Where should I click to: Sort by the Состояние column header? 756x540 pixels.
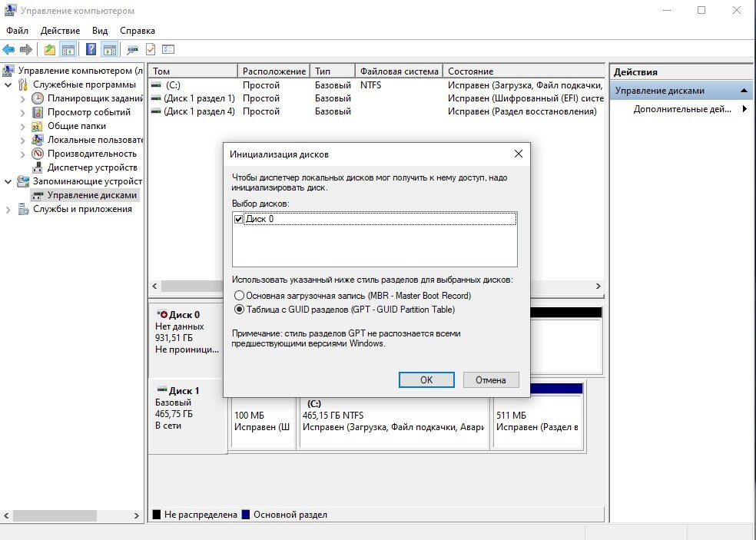tap(524, 71)
